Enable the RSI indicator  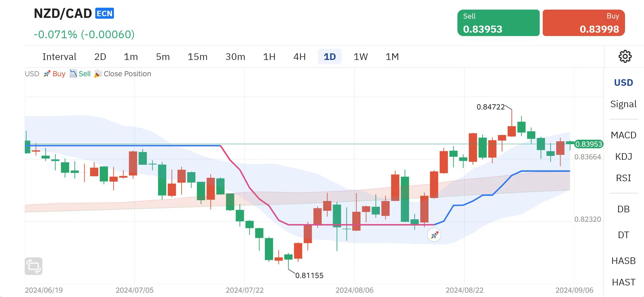[x=623, y=178]
